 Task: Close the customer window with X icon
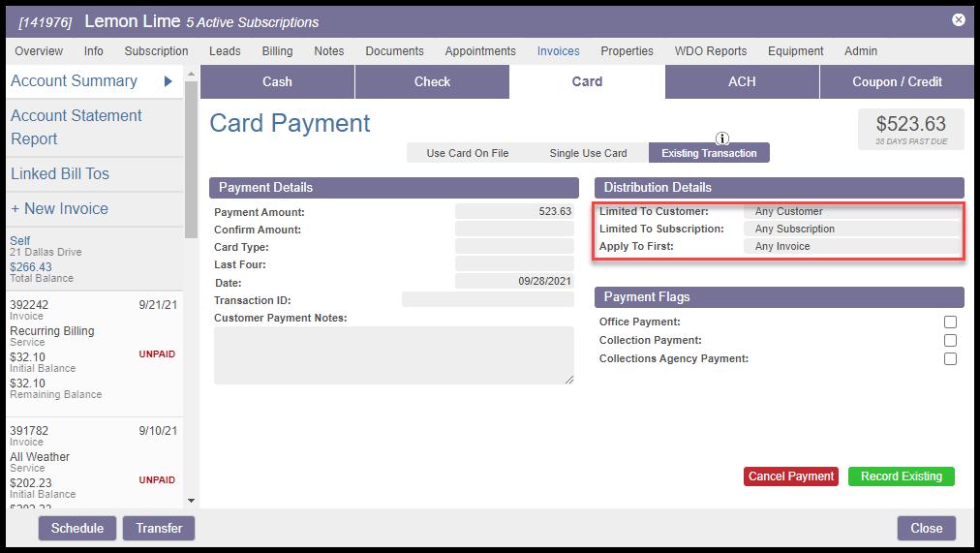pyautogui.click(x=958, y=19)
